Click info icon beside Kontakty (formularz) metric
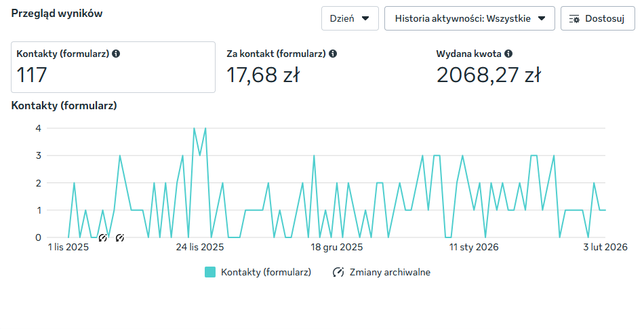Image resolution: width=644 pixels, height=329 pixels. coord(116,54)
